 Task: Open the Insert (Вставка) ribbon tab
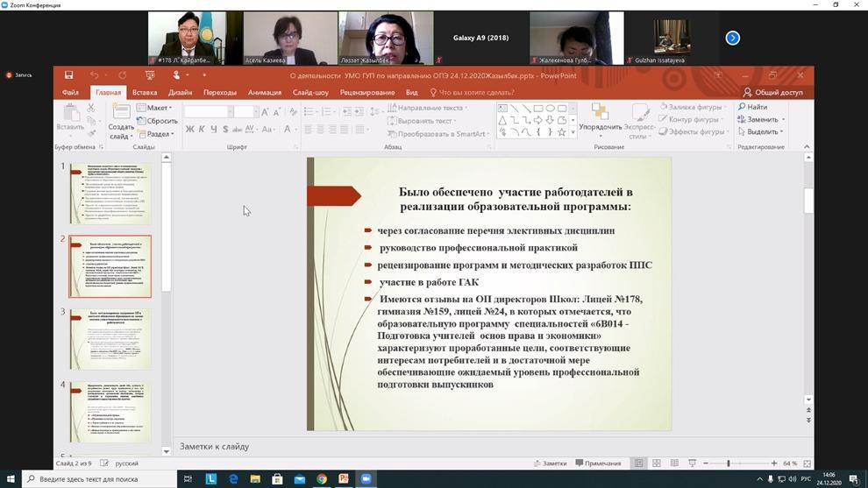[x=145, y=92]
